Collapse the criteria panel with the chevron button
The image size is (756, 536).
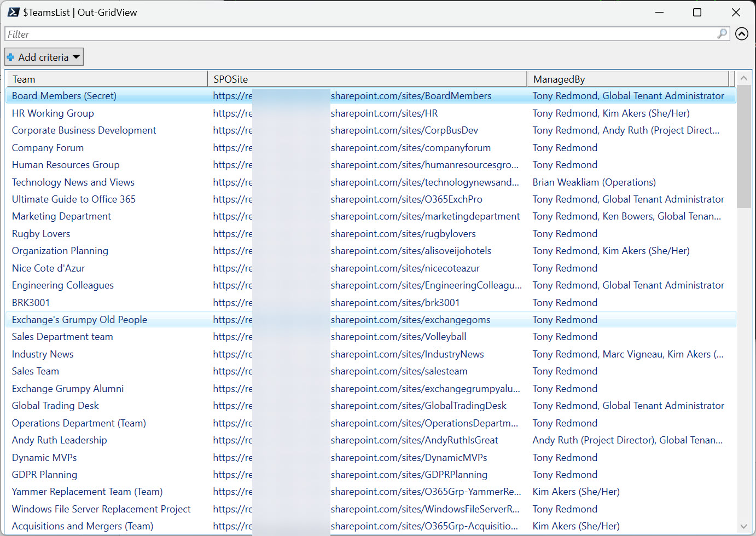click(742, 34)
